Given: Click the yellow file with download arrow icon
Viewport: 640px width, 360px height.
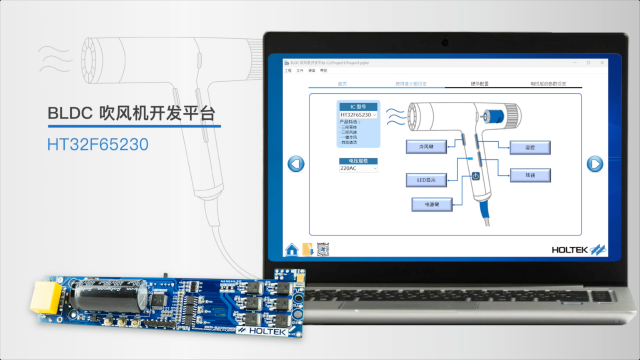Looking at the screenshot, I should click(x=307, y=249).
